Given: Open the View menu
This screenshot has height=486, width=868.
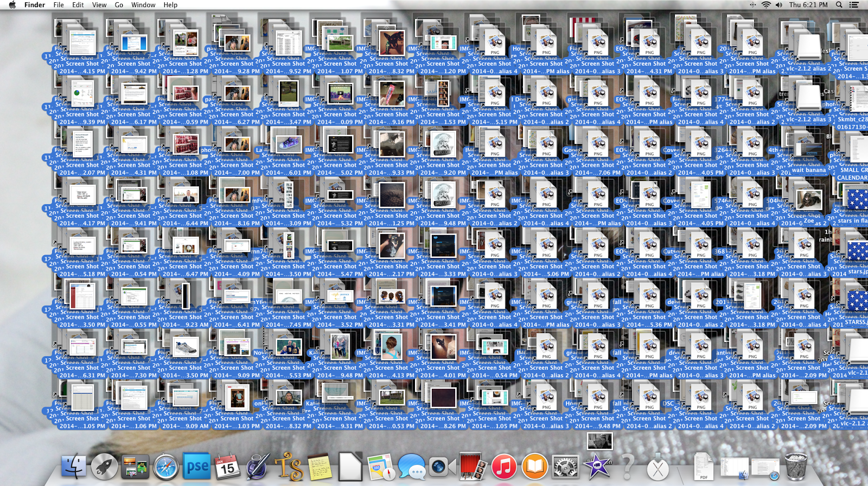Looking at the screenshot, I should 99,5.
